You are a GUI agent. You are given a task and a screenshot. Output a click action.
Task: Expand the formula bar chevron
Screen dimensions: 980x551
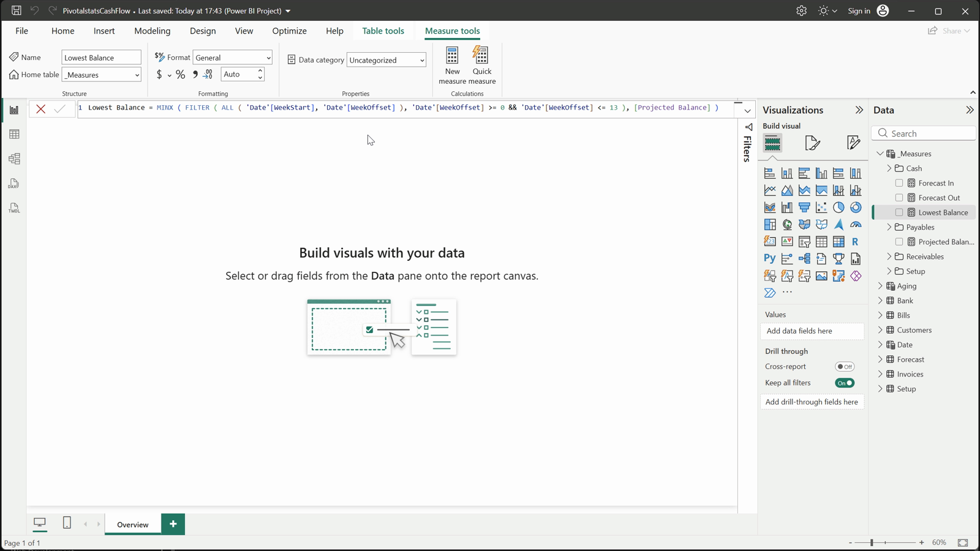pyautogui.click(x=748, y=111)
